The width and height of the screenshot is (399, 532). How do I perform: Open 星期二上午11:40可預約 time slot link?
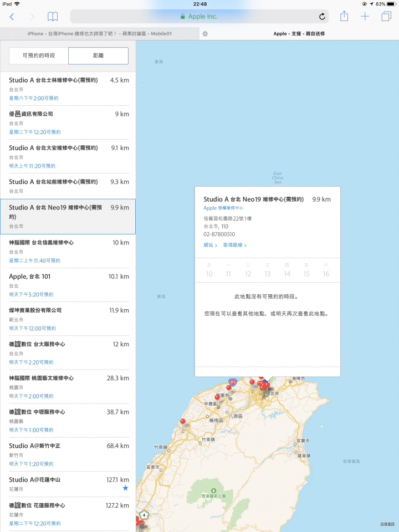pyautogui.click(x=34, y=260)
